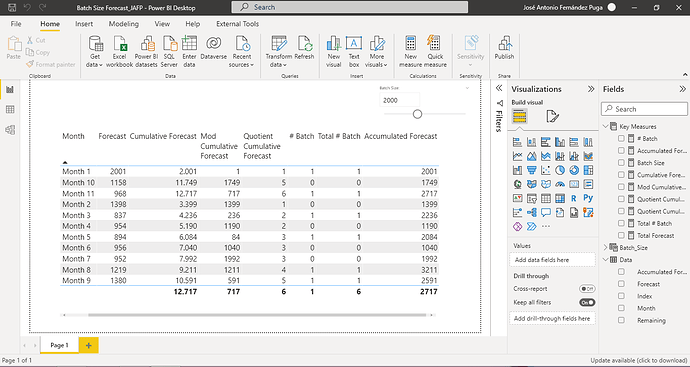Open the Modeling ribbon tab
Image resolution: width=690 pixels, height=367 pixels.
[124, 24]
